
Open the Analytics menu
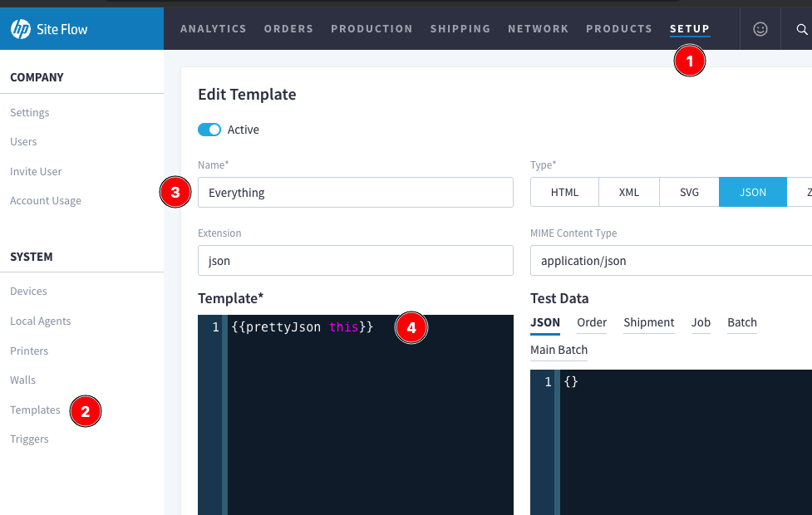(x=213, y=29)
